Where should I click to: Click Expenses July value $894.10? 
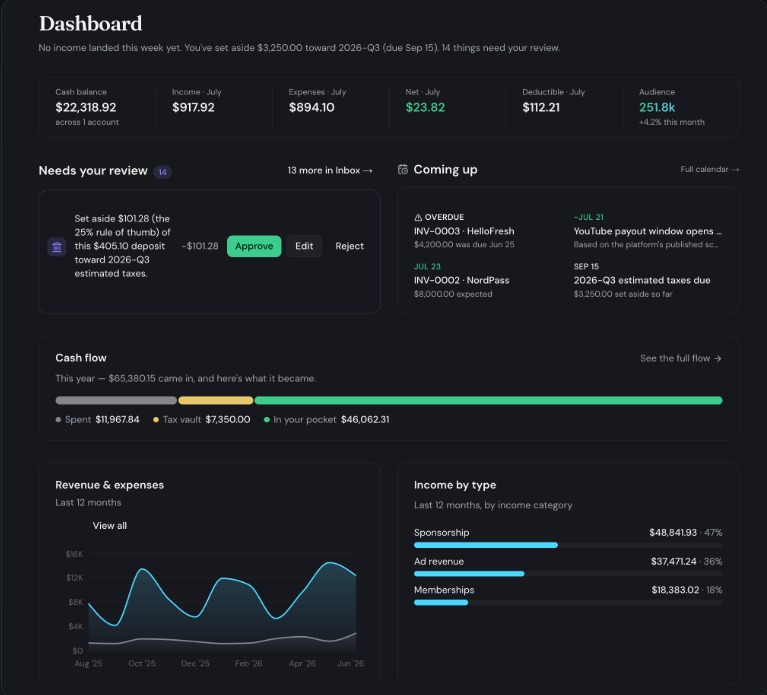tap(312, 107)
